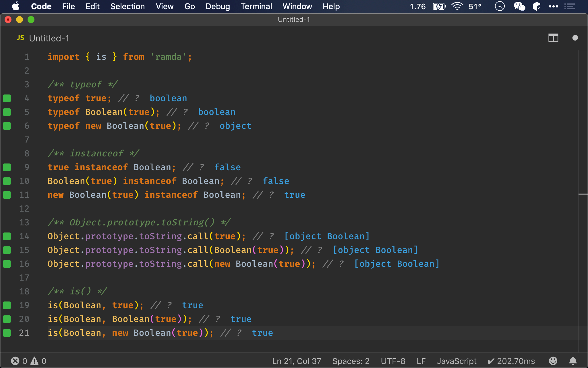Click the unsaved changes dot indicator
588x368 pixels.
575,38
